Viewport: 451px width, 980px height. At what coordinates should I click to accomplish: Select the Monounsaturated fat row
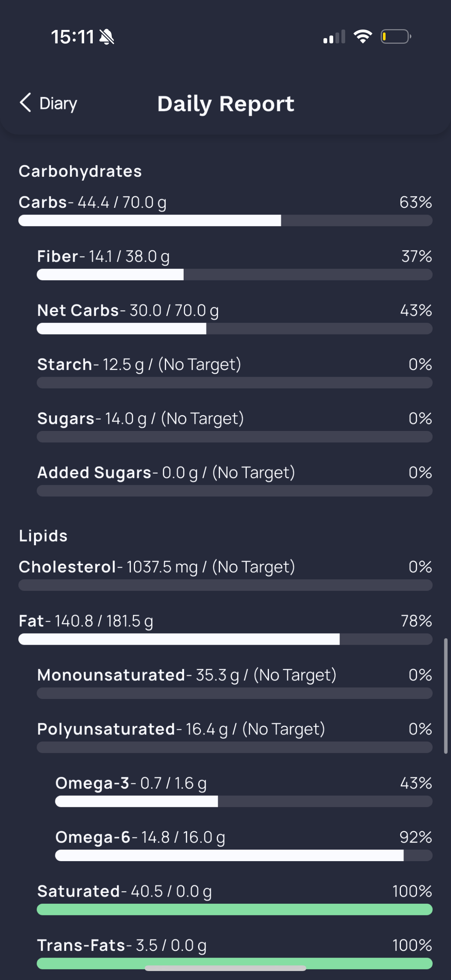234,682
